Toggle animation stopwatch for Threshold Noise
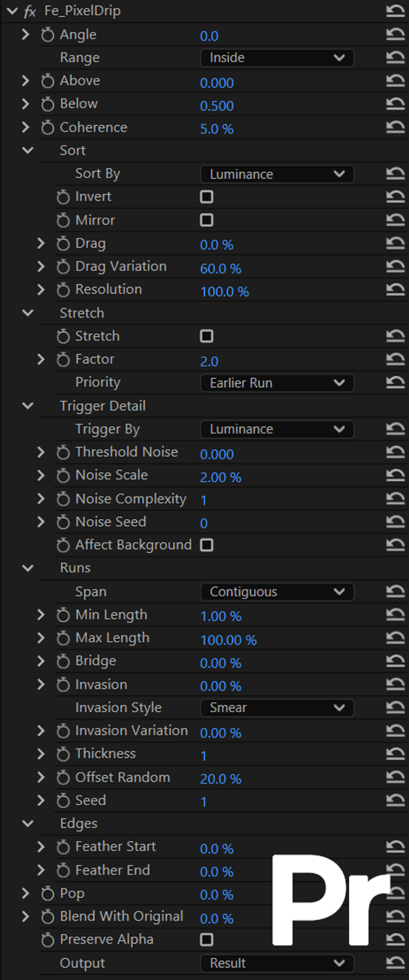409x980 pixels. tap(63, 452)
